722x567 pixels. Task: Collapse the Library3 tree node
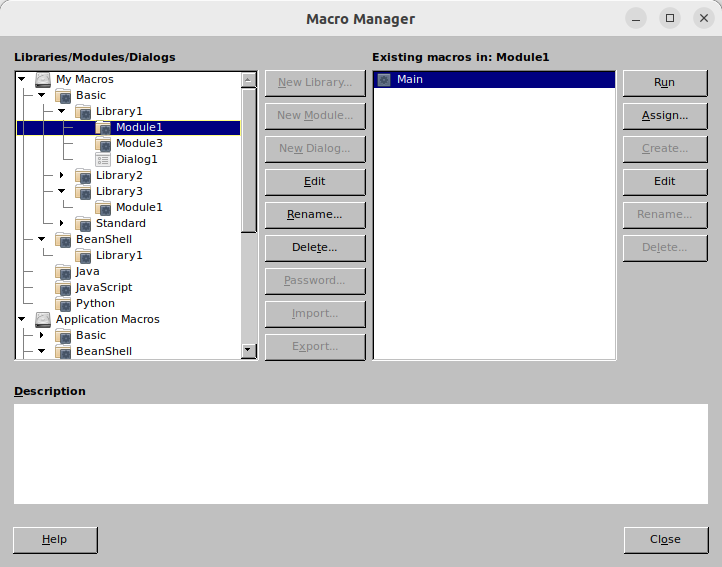point(62,191)
